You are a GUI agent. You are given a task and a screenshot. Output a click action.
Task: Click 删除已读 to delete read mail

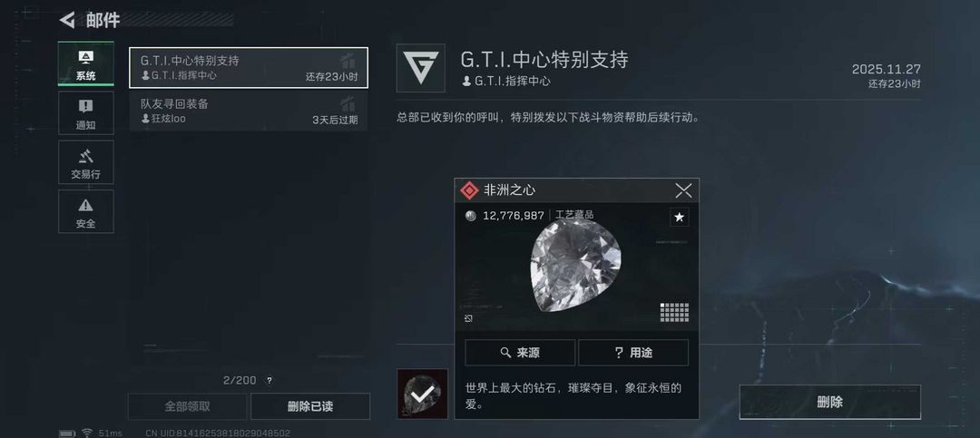pyautogui.click(x=310, y=406)
